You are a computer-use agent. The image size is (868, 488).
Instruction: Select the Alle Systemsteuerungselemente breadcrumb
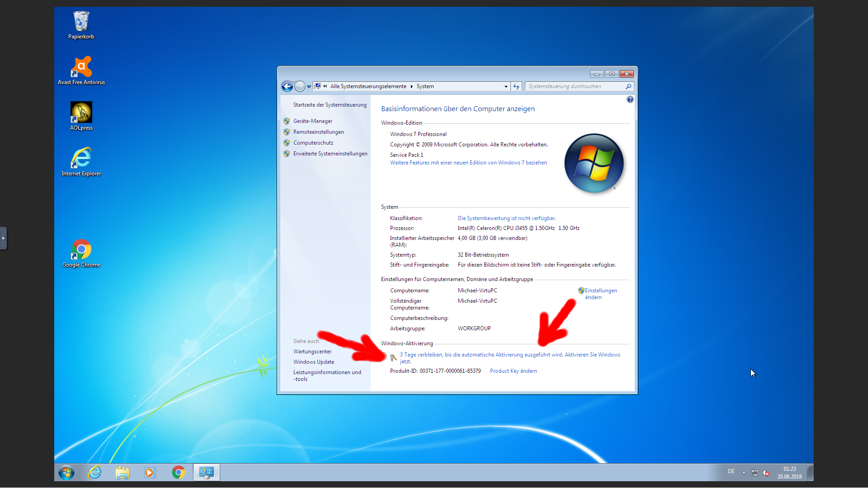[x=368, y=86]
